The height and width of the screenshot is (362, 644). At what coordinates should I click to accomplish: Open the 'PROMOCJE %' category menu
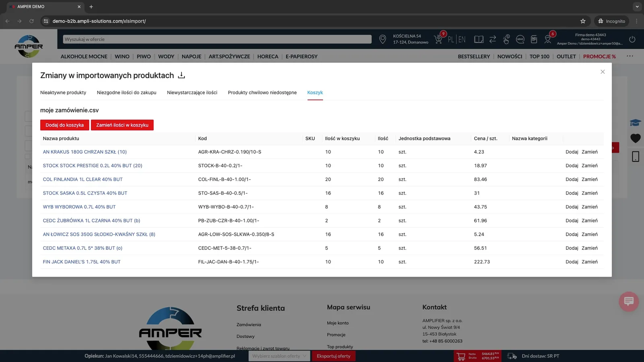pos(599,56)
